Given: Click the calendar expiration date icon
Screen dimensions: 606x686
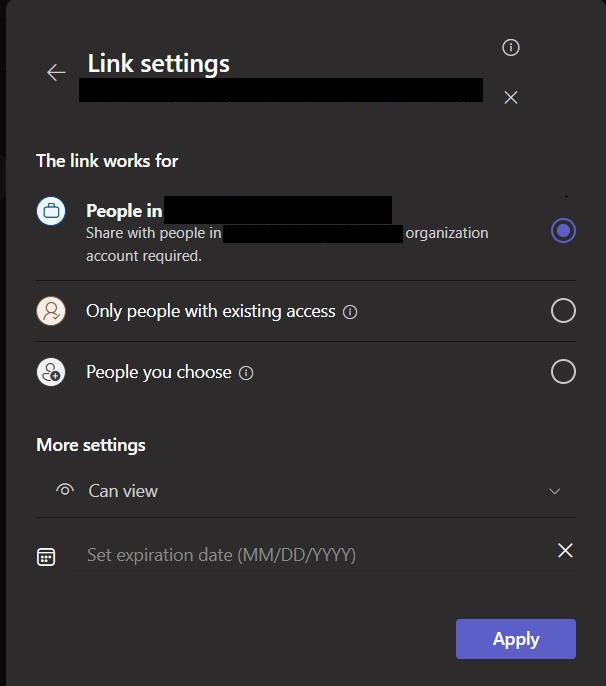Looking at the screenshot, I should pos(46,557).
